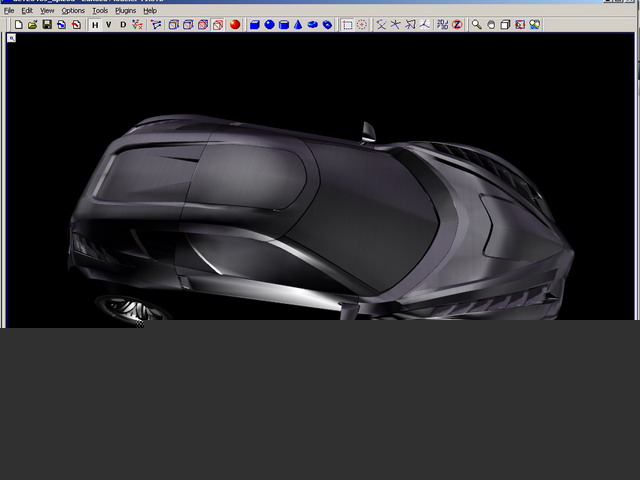Expand the Tools menu
Viewport: 640px width, 480px height.
pyautogui.click(x=100, y=10)
